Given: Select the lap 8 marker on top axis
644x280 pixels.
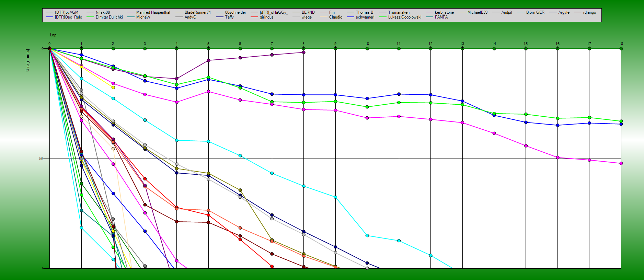Looking at the screenshot, I should click(x=304, y=49).
